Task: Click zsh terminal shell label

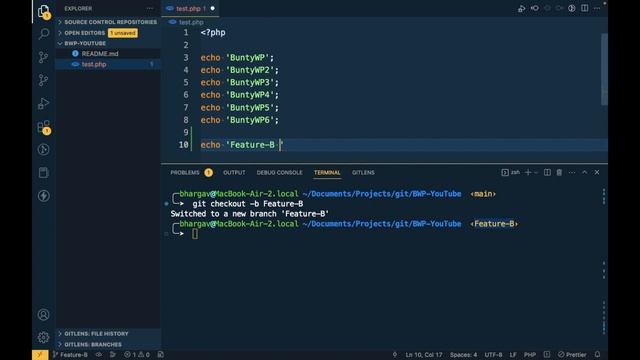Action: [511, 173]
